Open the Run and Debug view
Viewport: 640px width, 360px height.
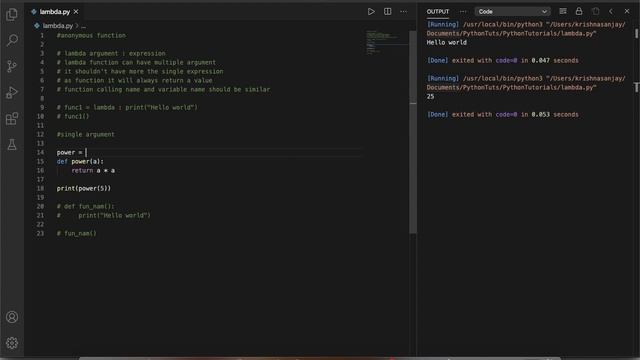[12, 93]
